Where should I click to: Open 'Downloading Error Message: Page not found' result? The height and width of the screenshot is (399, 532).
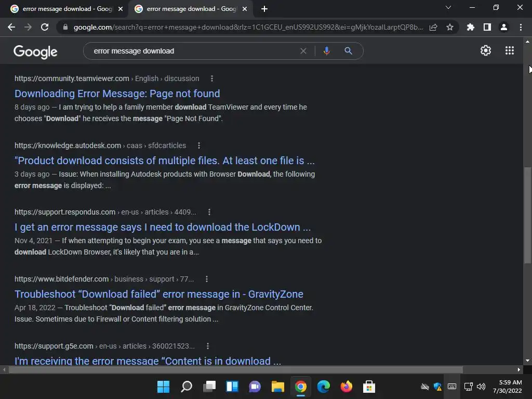117,94
